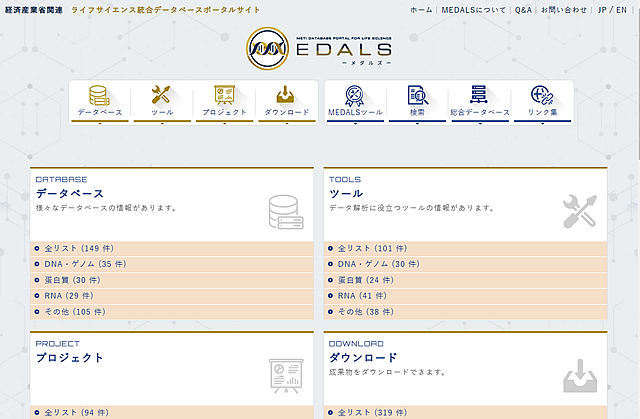Open the MEDALSツール badge icon
The height and width of the screenshot is (419, 640).
point(354,96)
